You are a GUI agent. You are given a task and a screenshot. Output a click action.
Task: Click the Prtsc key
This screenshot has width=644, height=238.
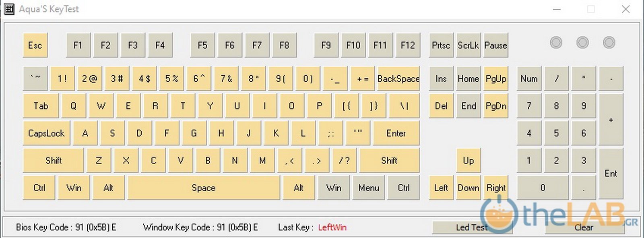[441, 45]
